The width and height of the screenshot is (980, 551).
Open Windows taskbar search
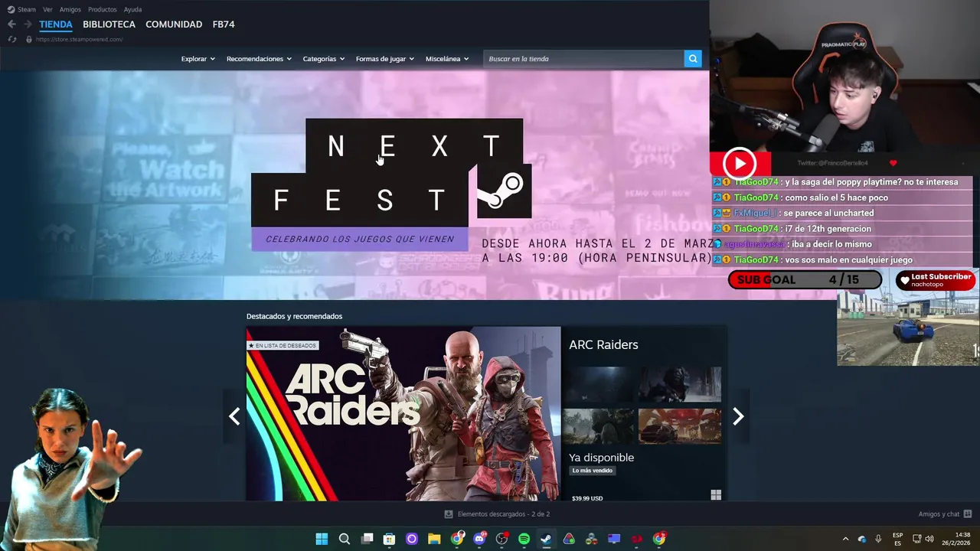[345, 539]
